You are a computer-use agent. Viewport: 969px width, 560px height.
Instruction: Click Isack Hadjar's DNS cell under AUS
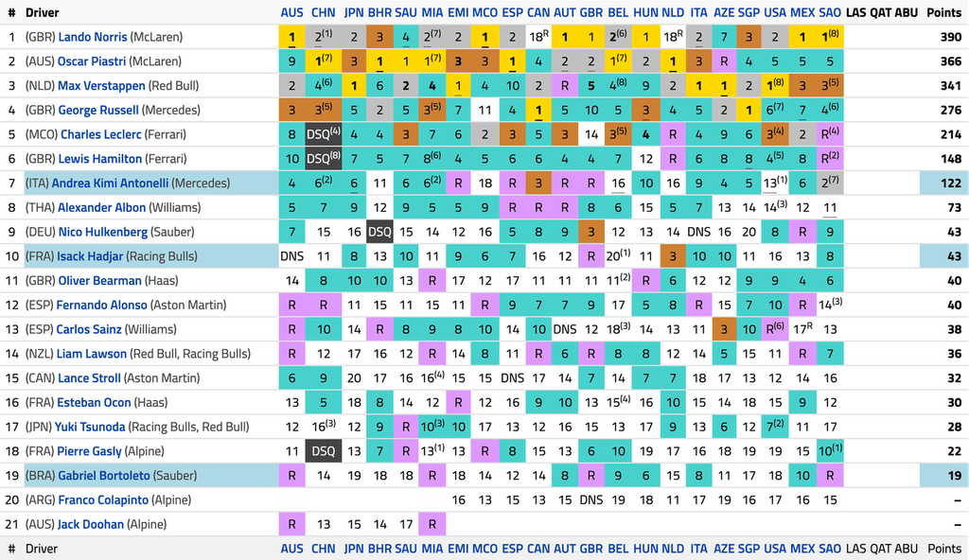(x=291, y=256)
